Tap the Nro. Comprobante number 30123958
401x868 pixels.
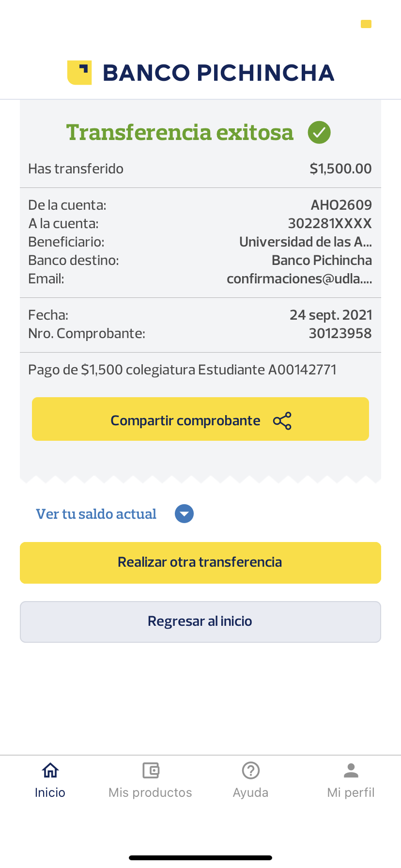pyautogui.click(x=340, y=333)
